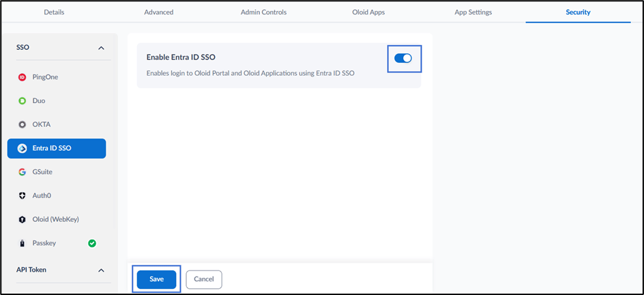This screenshot has height=295, width=644.
Task: Choose OKTA from the SSO list
Action: pos(57,124)
